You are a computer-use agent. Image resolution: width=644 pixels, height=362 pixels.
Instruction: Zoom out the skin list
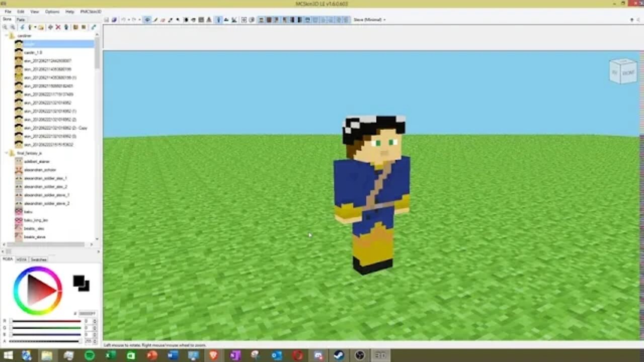pyautogui.click(x=13, y=27)
